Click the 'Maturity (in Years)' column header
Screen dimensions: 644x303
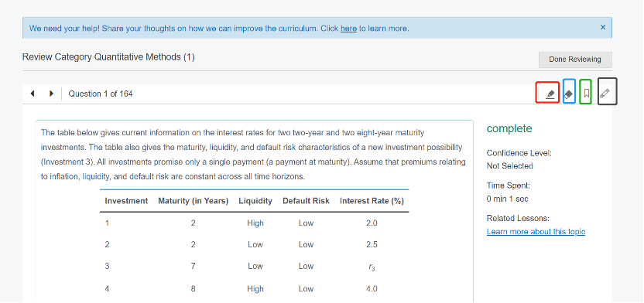point(193,201)
